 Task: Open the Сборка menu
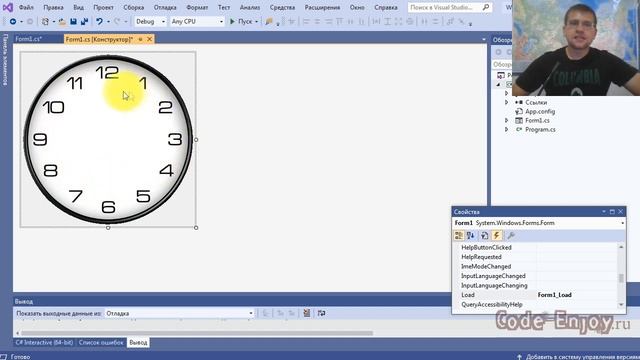133,7
